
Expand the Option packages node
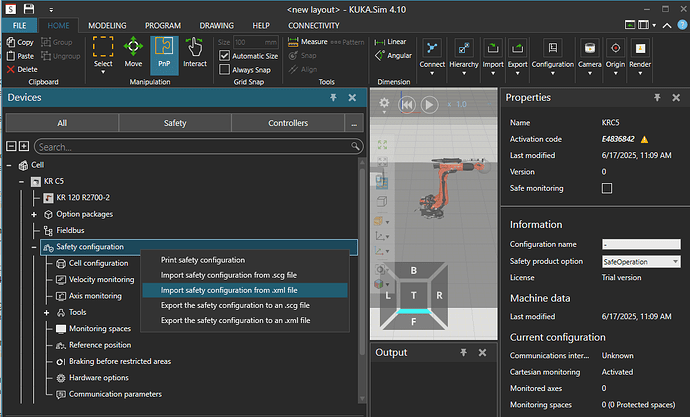[x=34, y=214]
